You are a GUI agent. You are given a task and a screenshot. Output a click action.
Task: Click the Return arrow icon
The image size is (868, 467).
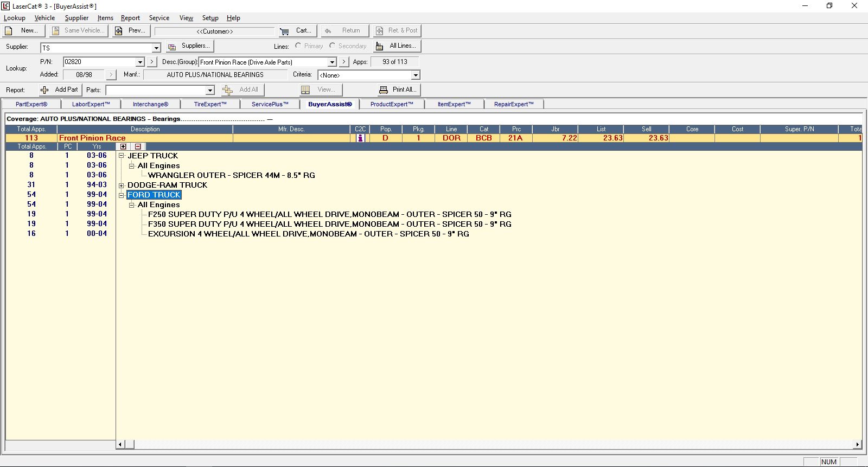tap(328, 31)
